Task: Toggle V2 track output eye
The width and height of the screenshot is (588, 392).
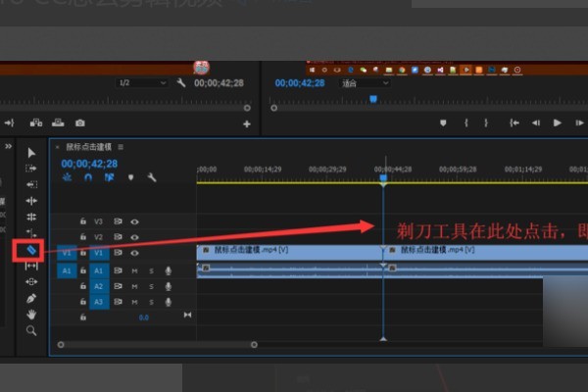Action: click(x=134, y=237)
